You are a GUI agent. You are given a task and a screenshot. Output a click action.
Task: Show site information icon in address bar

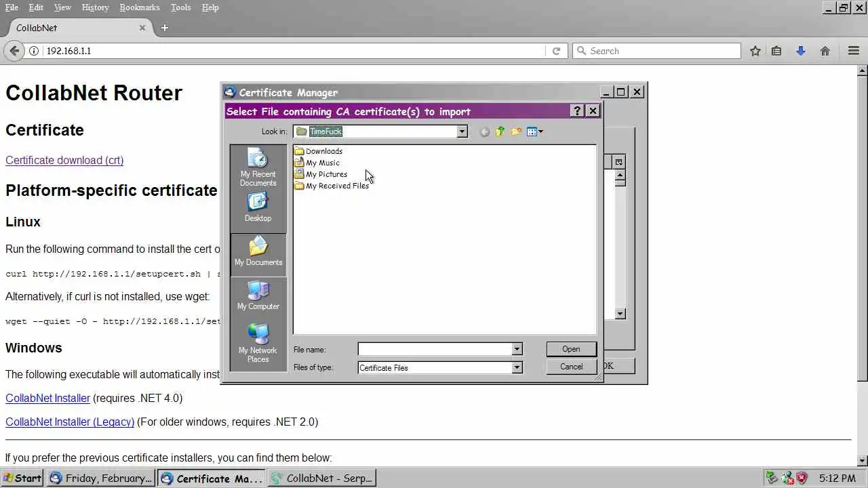[34, 51]
